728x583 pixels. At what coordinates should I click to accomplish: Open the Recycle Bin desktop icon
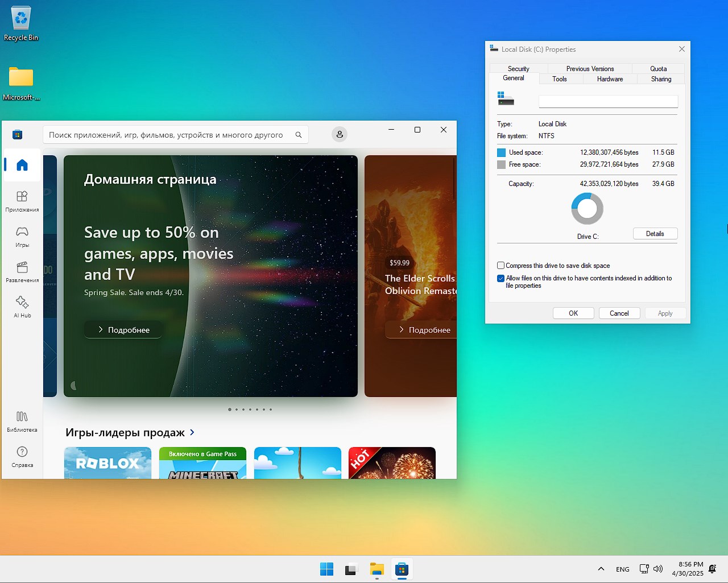[x=21, y=24]
